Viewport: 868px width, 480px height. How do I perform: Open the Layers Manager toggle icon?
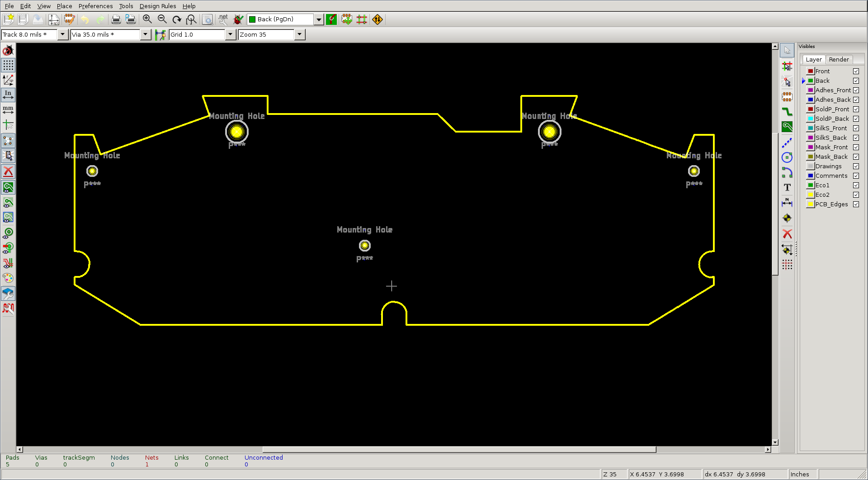coord(8,293)
